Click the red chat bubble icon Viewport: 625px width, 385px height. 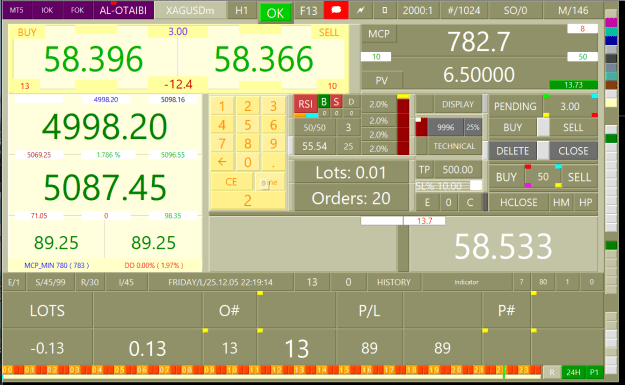pyautogui.click(x=336, y=10)
